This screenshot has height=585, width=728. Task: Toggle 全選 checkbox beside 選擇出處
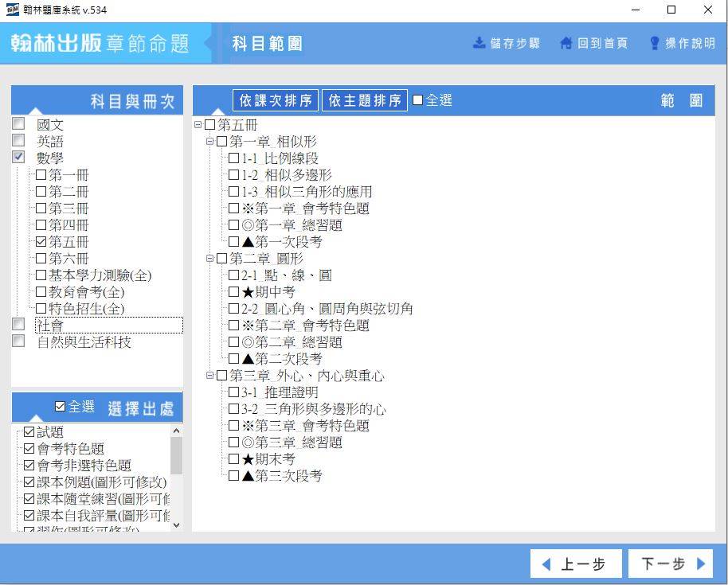(x=60, y=407)
